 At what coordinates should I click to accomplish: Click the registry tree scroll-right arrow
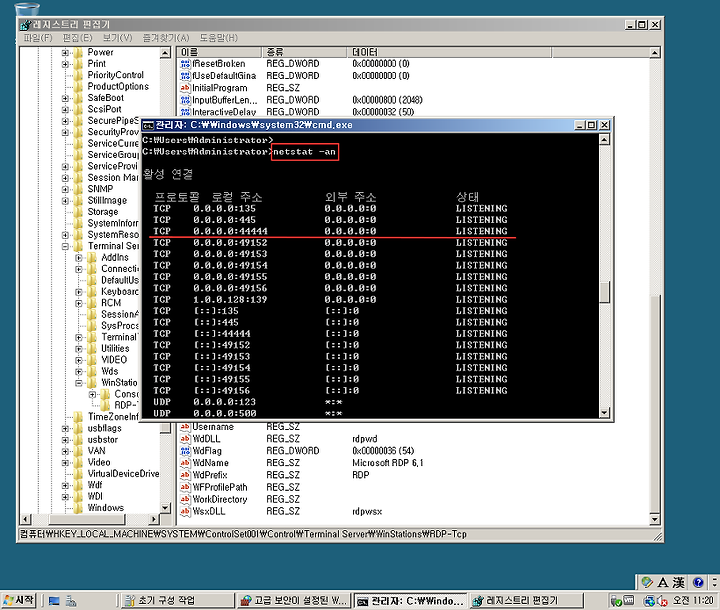(154, 519)
